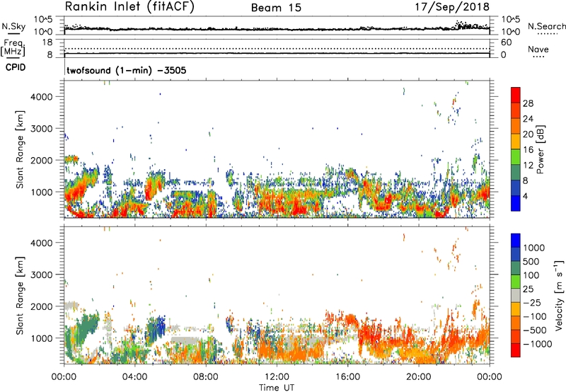This screenshot has height=392, width=566.
Task: Pick the blue bottom of Power colorbar
Action: (x=516, y=203)
